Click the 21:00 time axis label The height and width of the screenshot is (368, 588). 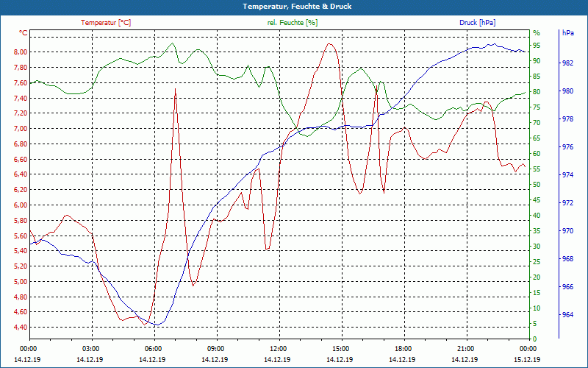[465, 348]
